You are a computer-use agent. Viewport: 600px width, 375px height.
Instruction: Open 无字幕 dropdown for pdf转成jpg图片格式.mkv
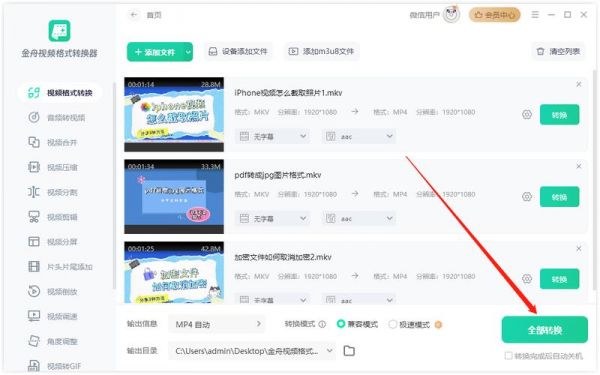272,218
